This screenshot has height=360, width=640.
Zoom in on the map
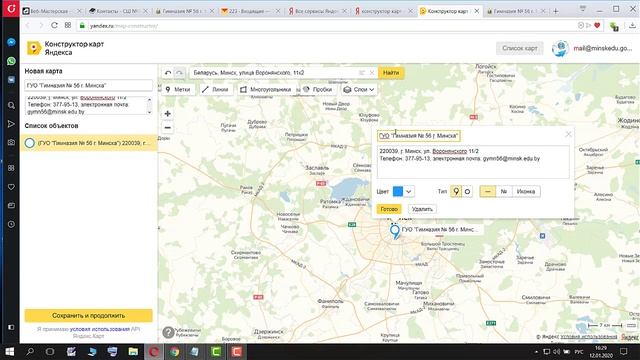click(x=167, y=114)
